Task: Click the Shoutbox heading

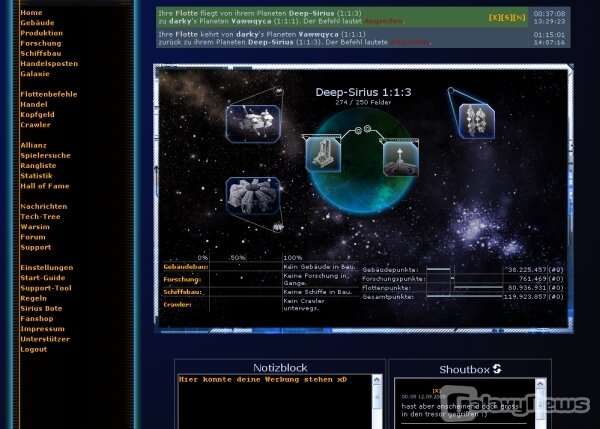Action: [x=465, y=370]
